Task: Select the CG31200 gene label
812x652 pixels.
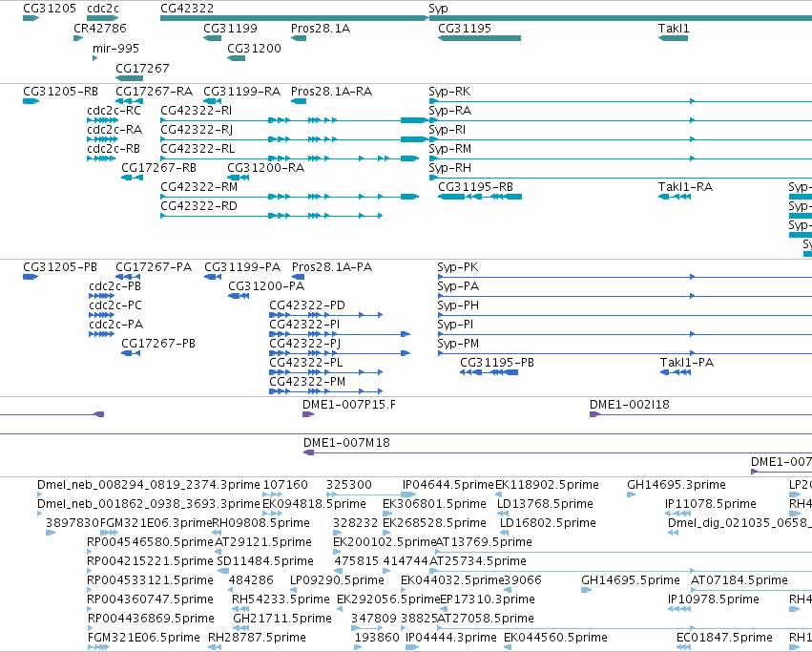Action: (254, 49)
